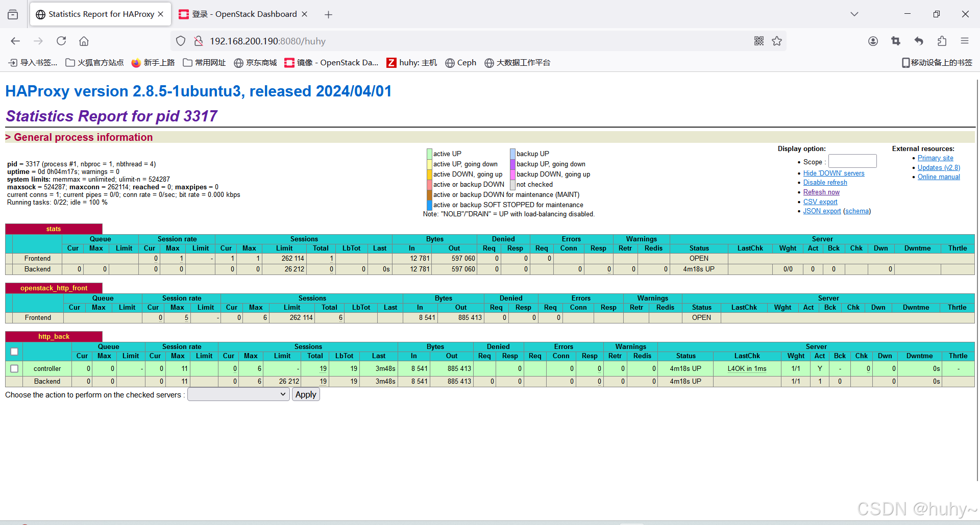Focus the Scope input field

point(852,161)
